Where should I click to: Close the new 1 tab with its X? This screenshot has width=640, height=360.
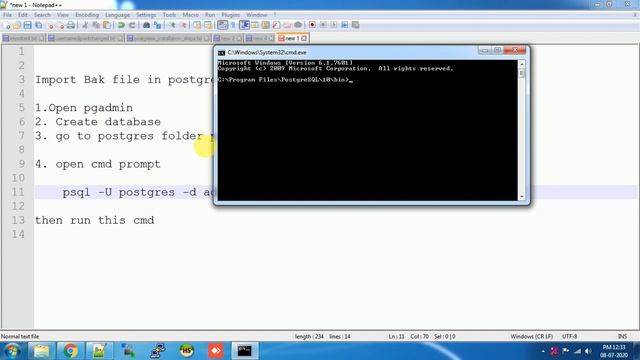coord(304,38)
